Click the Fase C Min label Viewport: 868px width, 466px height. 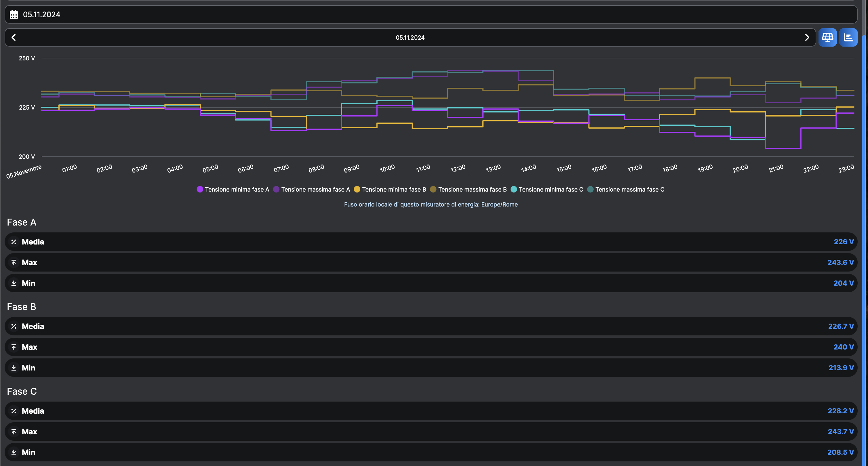click(x=29, y=452)
